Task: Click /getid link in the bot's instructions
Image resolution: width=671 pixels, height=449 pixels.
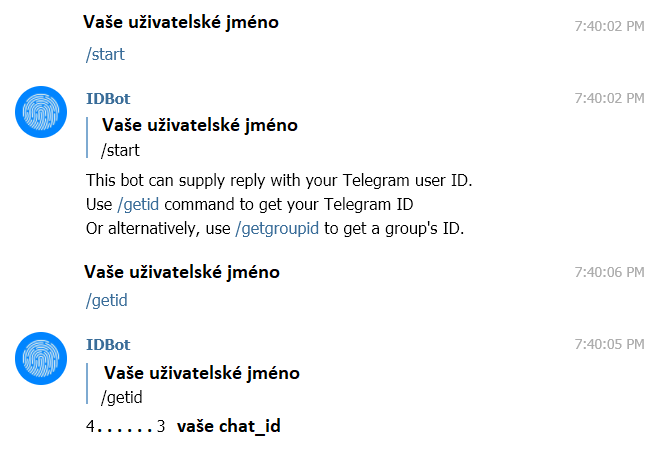Action: click(x=138, y=205)
